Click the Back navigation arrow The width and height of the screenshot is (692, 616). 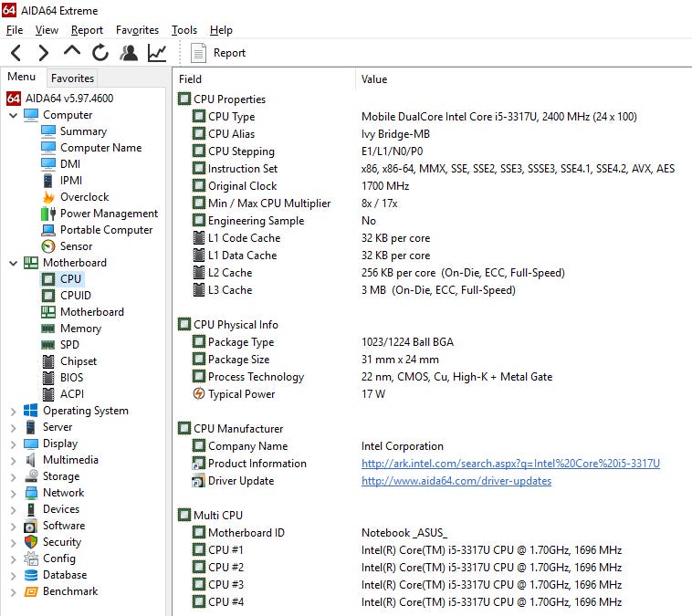(16, 53)
